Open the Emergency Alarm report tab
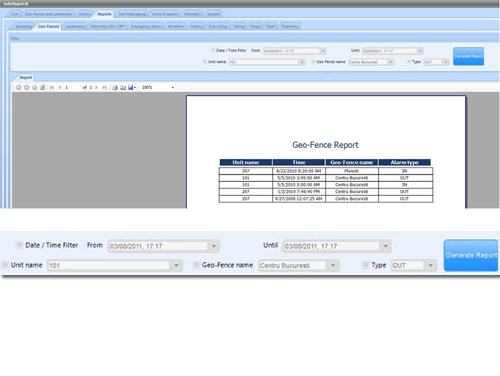 146,26
